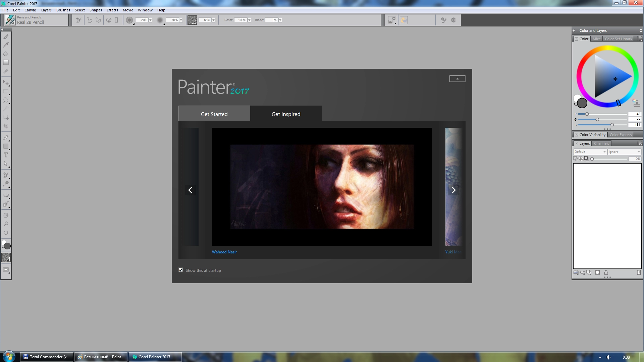Viewport: 644px width, 362px height.
Task: Open the Default composite method dropdown
Action: 590,152
